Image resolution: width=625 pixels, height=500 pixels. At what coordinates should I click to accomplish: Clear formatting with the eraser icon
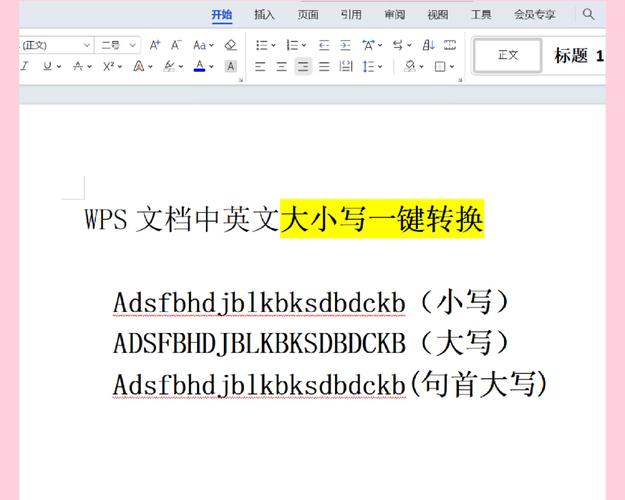[230, 45]
